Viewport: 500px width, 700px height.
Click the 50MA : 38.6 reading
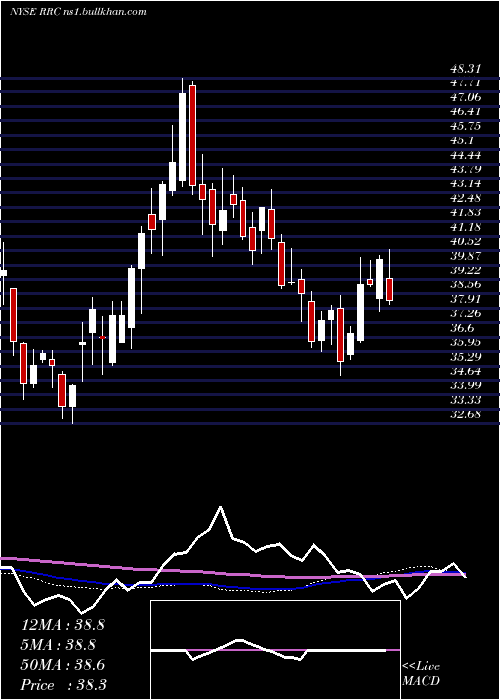pyautogui.click(x=63, y=665)
